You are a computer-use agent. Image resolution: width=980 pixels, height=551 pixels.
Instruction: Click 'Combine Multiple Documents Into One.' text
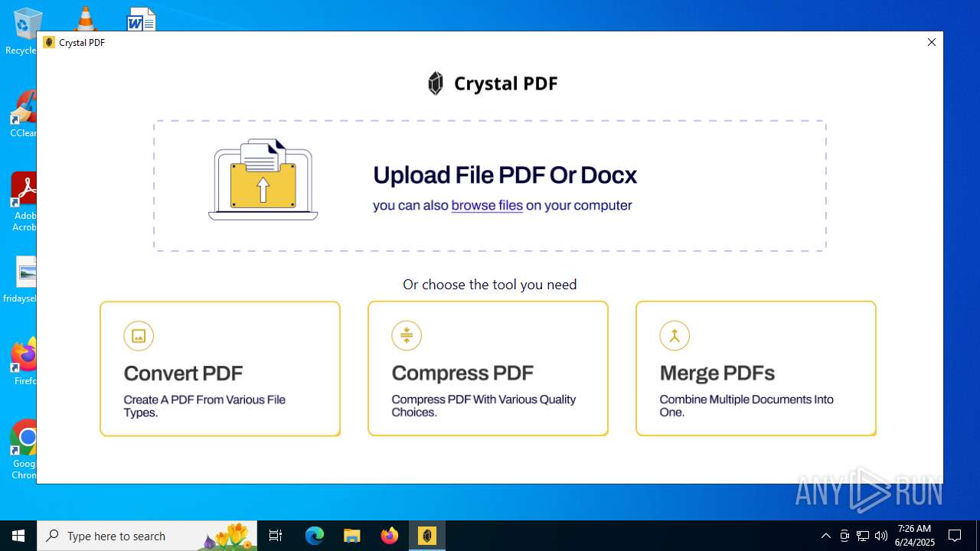pos(746,406)
